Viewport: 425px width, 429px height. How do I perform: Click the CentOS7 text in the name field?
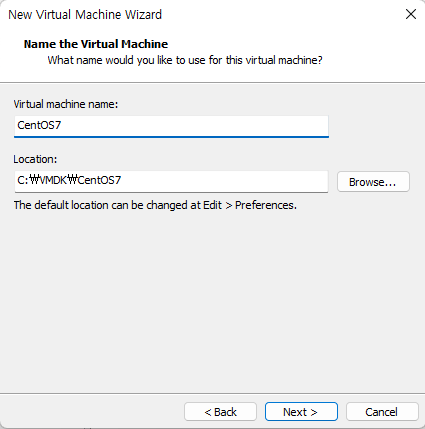pos(39,125)
